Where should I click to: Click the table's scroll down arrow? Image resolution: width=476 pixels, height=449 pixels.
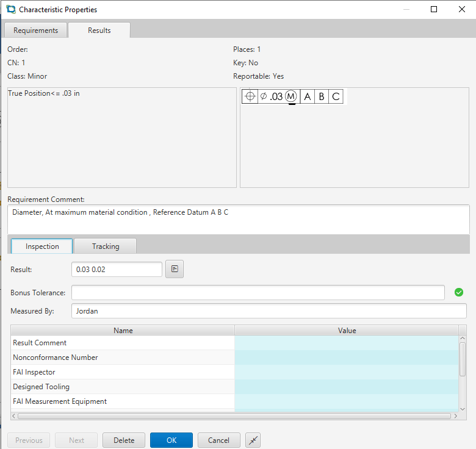[463, 408]
